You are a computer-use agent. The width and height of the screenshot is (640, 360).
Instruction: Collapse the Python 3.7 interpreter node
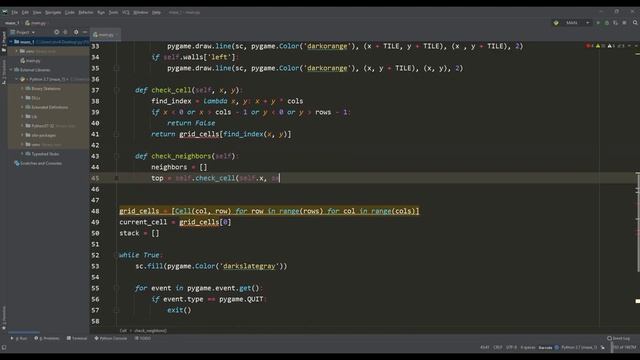(x=16, y=79)
